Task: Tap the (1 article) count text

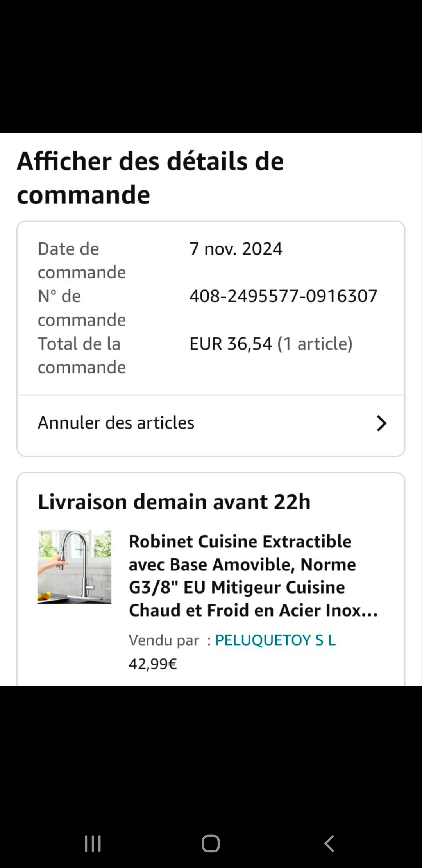Action: 315,344
